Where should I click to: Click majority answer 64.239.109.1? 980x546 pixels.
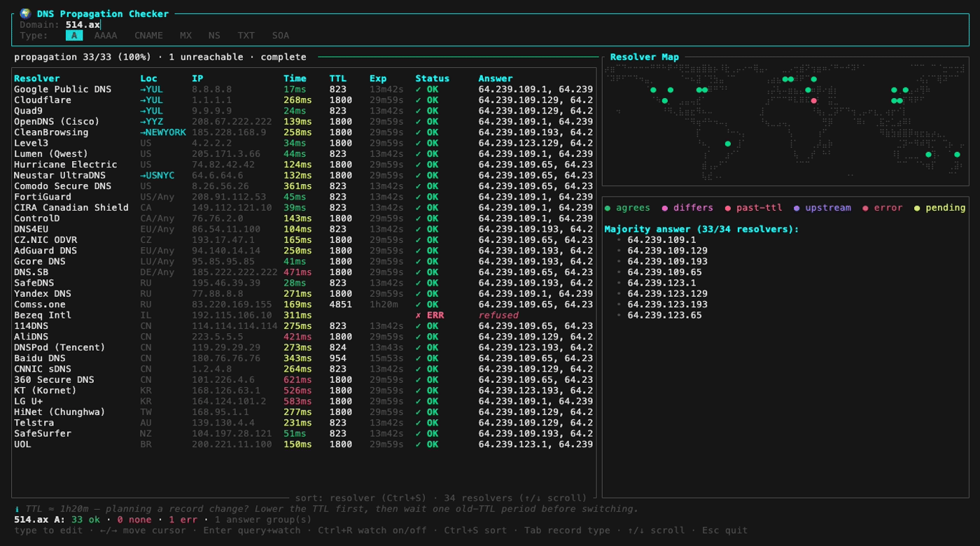coord(661,240)
